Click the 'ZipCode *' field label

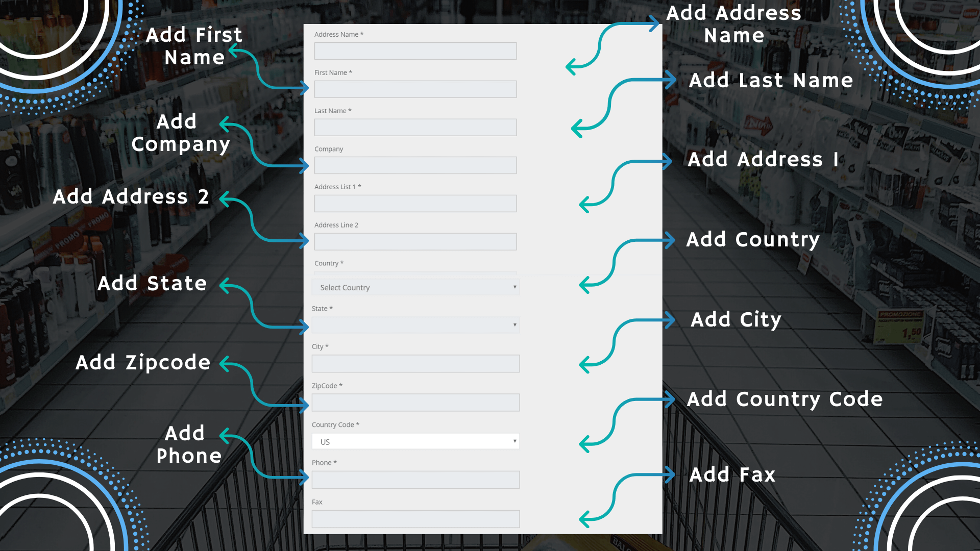coord(327,386)
